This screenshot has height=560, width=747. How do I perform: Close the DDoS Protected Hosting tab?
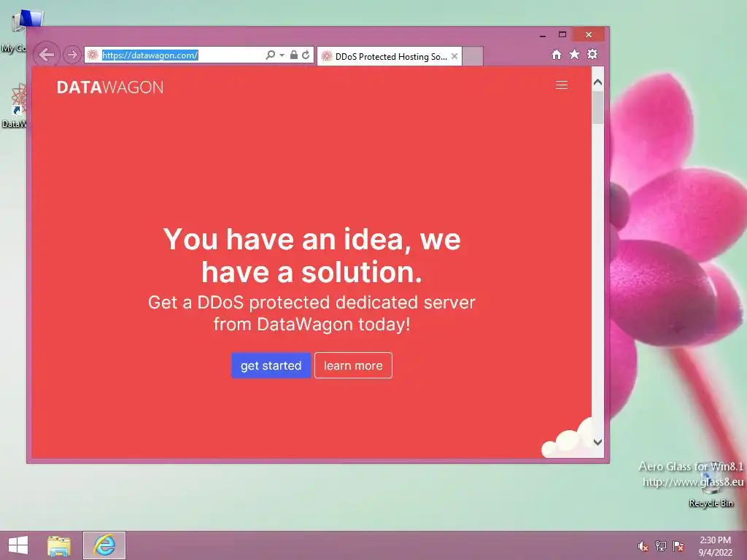click(454, 56)
